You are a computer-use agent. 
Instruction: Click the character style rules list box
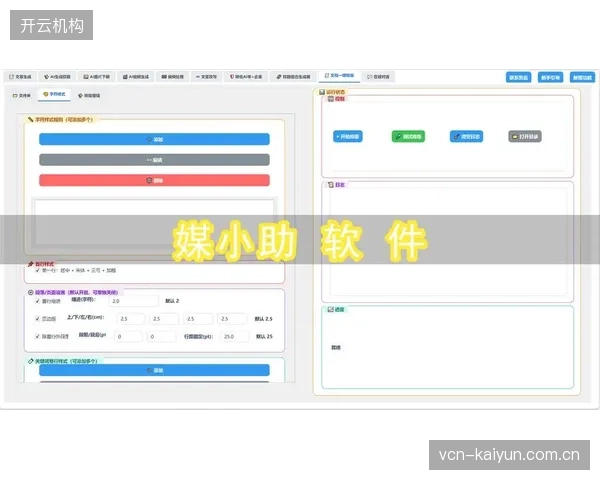coord(154,222)
